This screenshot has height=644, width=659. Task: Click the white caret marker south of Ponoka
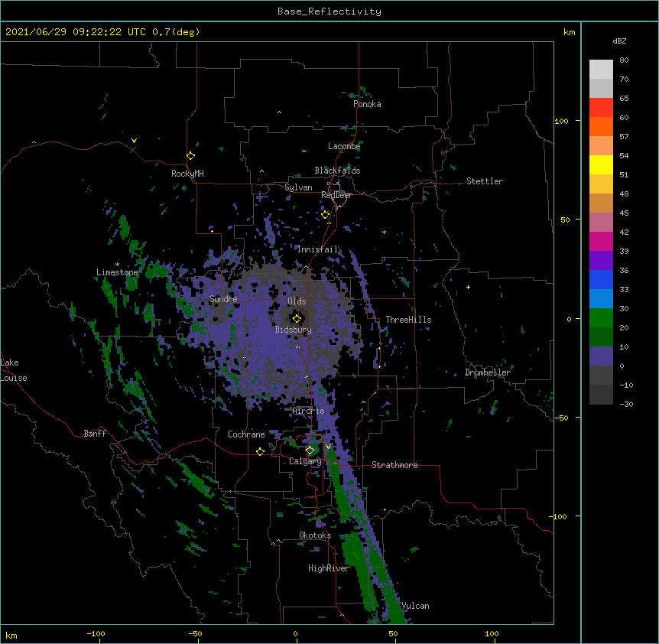tap(279, 112)
